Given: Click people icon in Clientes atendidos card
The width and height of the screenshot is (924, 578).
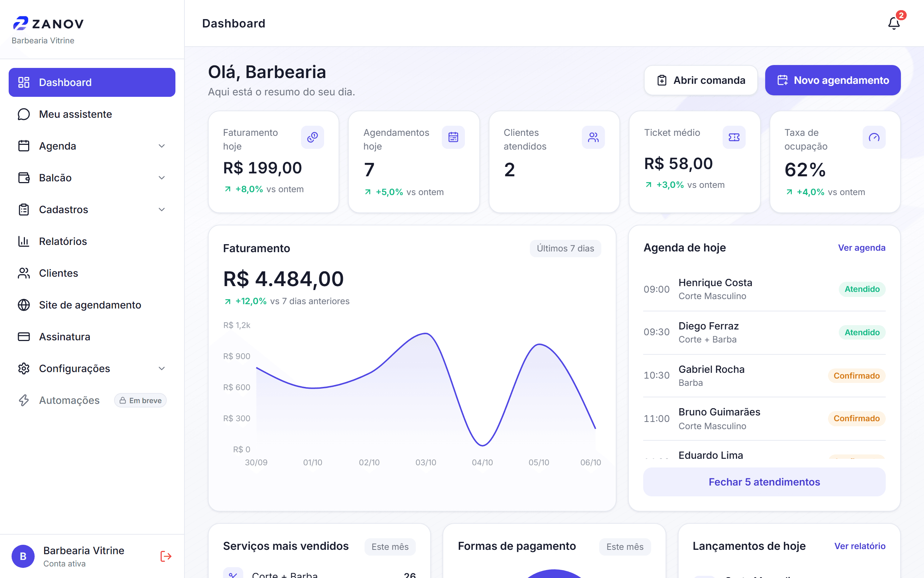Looking at the screenshot, I should click(x=593, y=137).
